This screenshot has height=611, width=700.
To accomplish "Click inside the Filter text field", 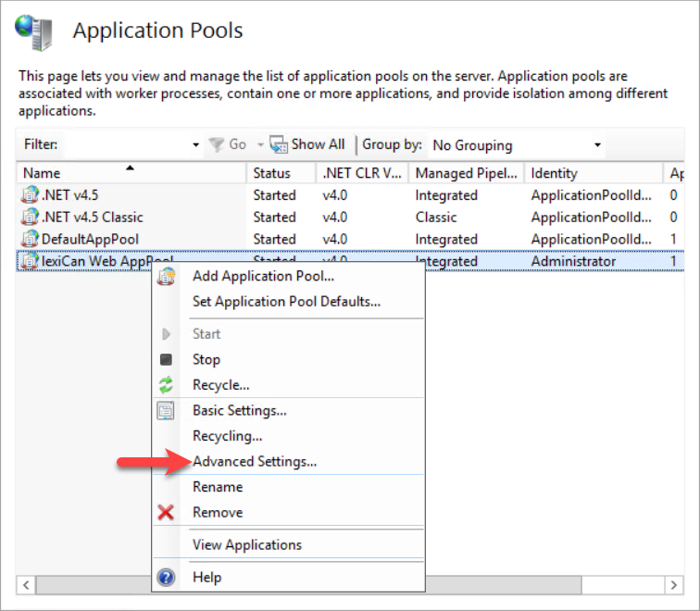I will [125, 145].
